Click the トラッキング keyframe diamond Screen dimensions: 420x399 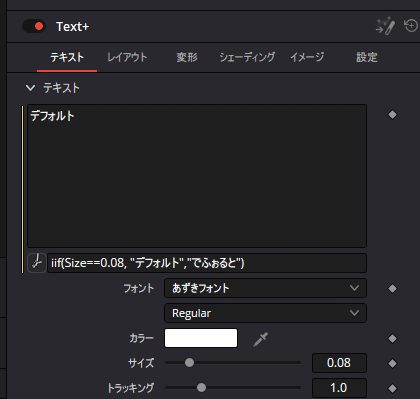392,388
